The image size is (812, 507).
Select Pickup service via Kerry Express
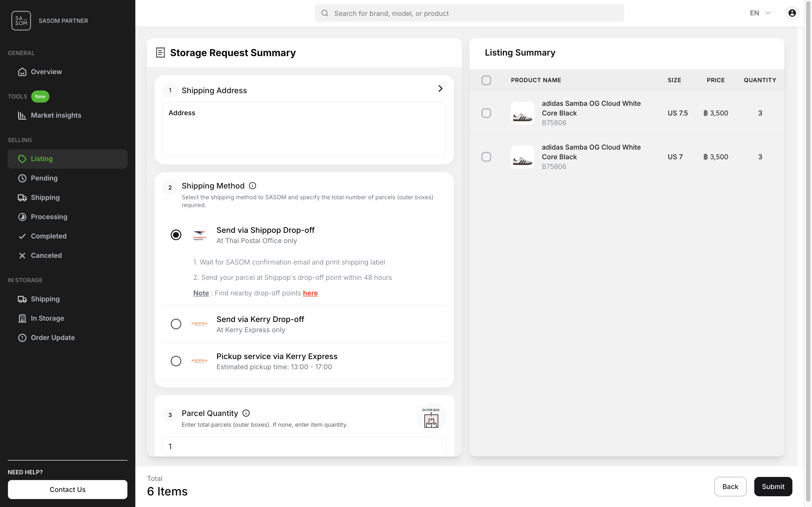pos(176,361)
